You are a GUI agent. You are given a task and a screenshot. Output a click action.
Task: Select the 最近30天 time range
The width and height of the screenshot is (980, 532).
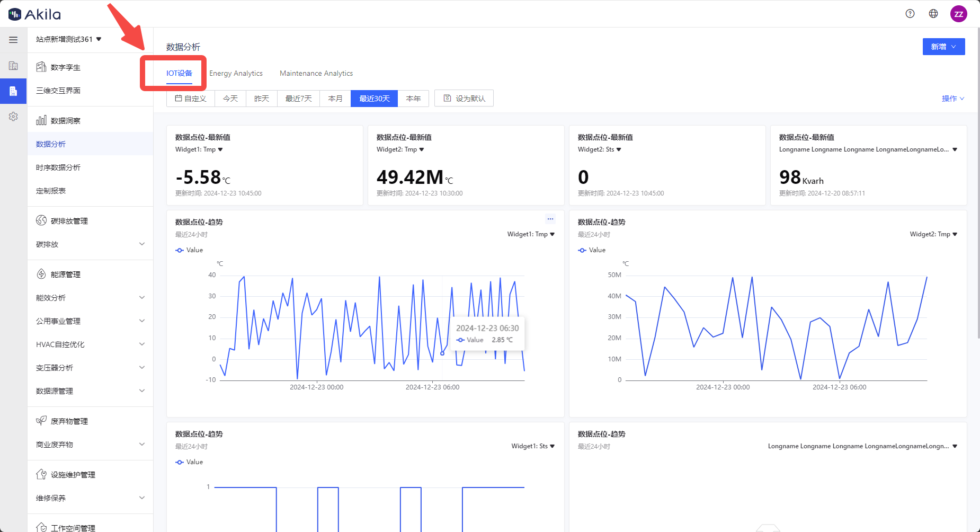click(x=375, y=99)
